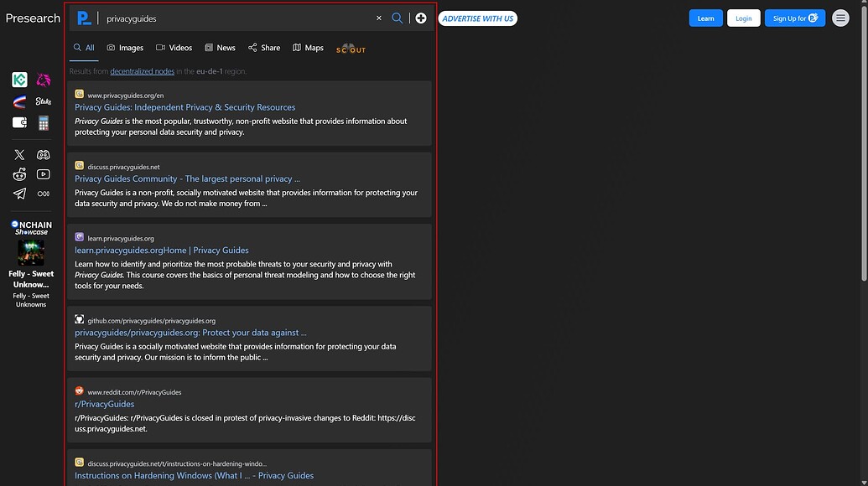Open the calculator icon in sidebar
Screen dimensions: 868x486
point(44,123)
